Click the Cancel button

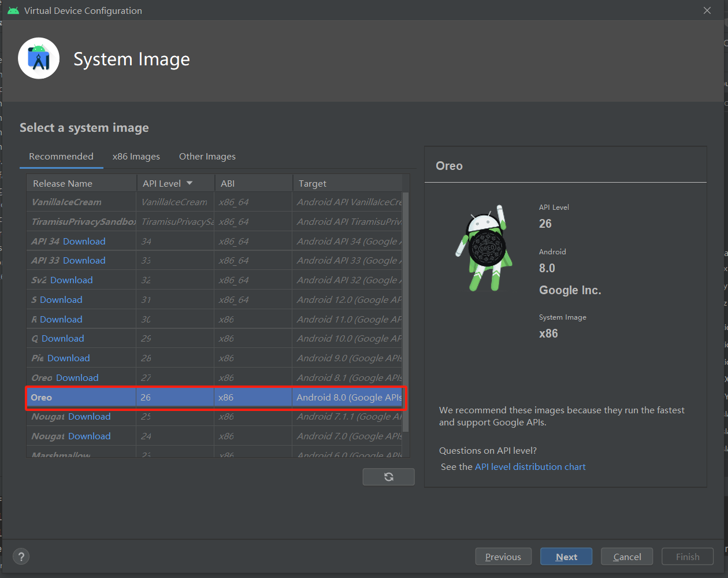pos(627,557)
